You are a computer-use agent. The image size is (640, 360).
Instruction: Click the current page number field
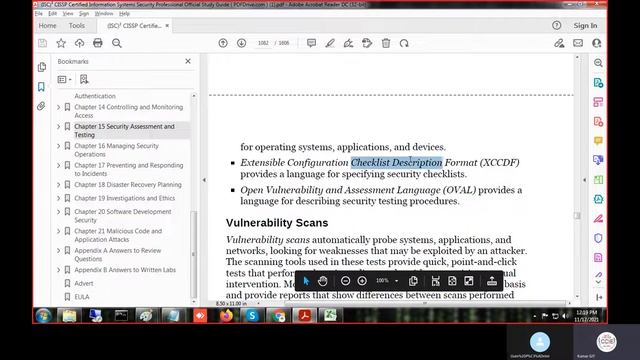263,43
